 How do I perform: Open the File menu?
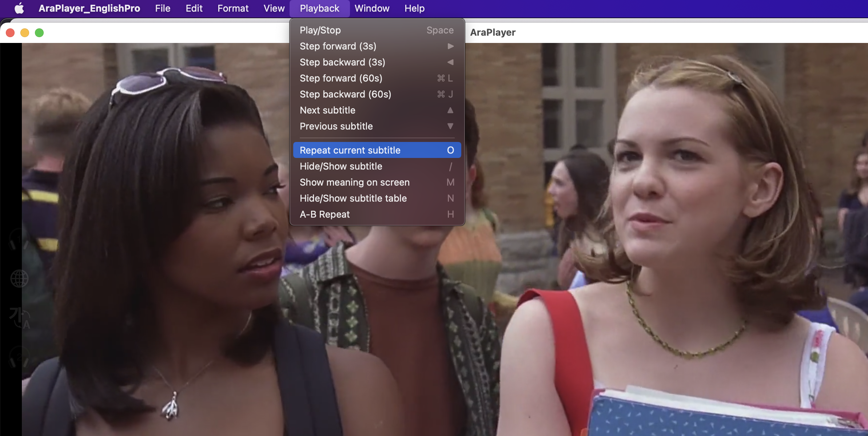point(163,8)
